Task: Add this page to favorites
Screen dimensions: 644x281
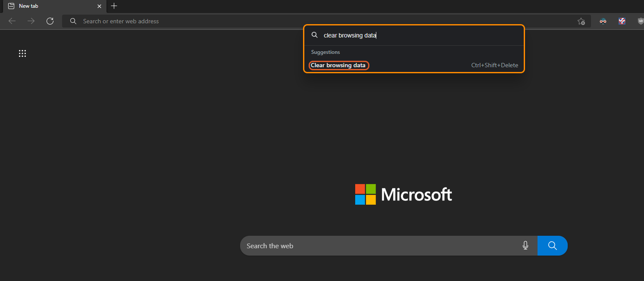Action: 581,21
